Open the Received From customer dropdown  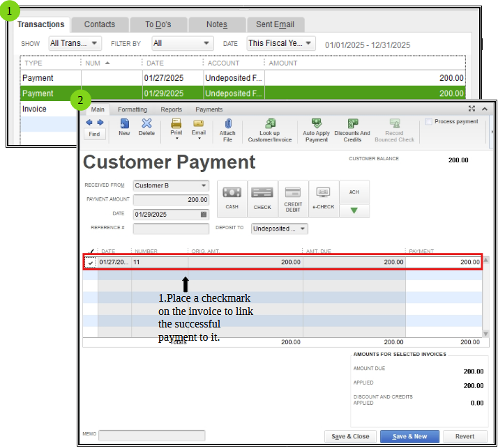pyautogui.click(x=204, y=185)
